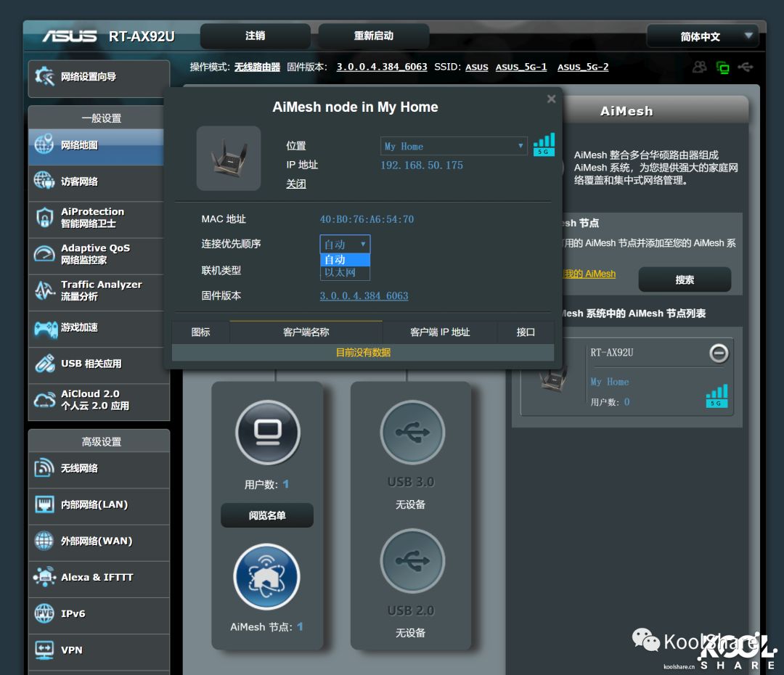Click the IPv6 icon
Image resolution: width=784 pixels, height=675 pixels.
tap(44, 613)
